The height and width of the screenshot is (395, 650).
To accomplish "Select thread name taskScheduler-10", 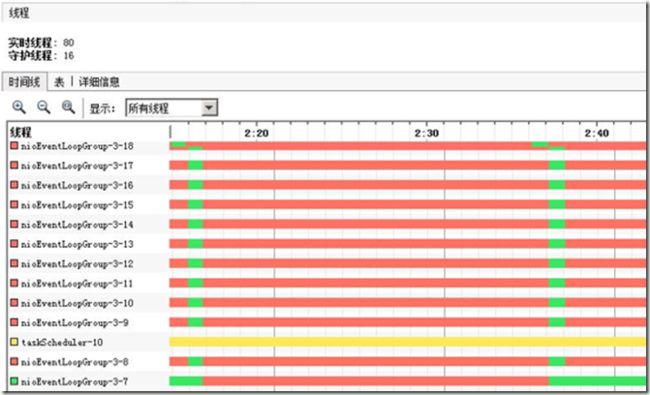I will coord(62,342).
